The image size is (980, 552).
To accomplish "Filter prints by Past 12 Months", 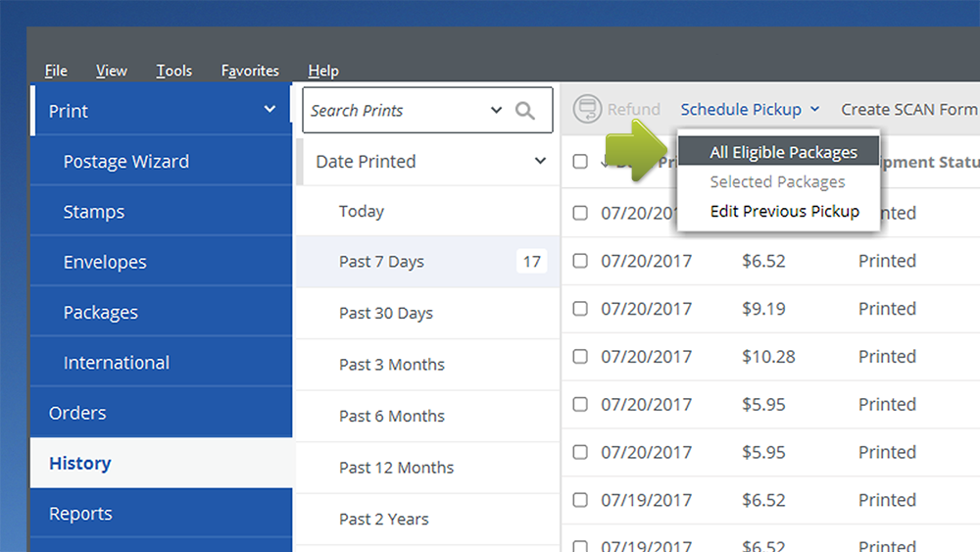I will coord(427,468).
